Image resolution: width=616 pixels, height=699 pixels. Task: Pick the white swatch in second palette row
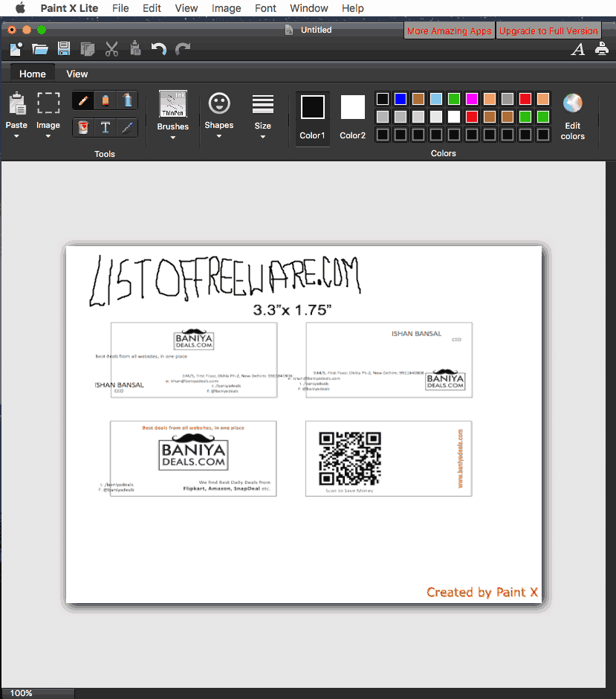454,117
